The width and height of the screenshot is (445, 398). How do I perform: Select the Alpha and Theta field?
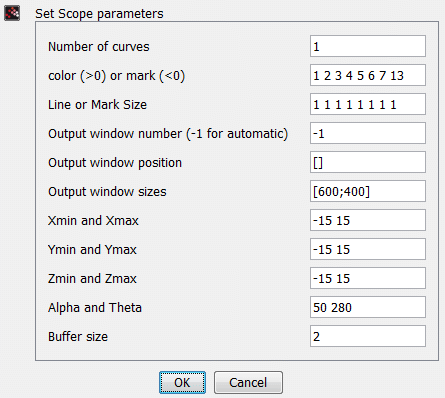(x=368, y=307)
